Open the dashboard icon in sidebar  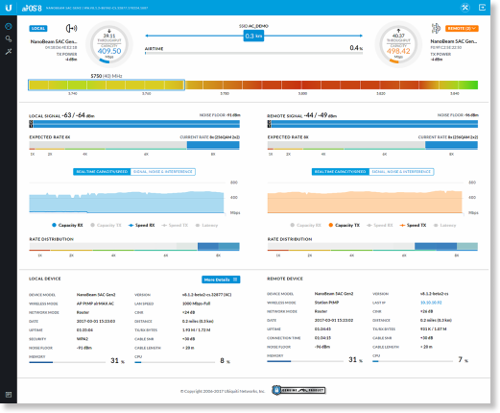click(9, 26)
